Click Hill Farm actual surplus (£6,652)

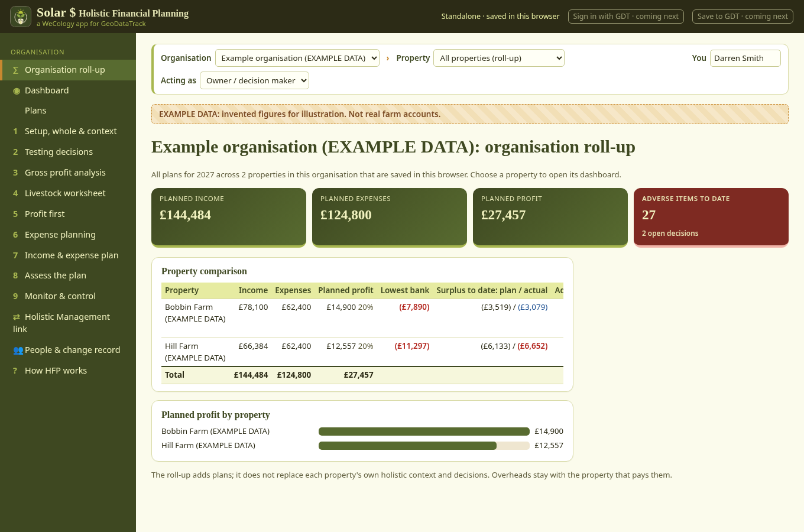[x=533, y=346]
